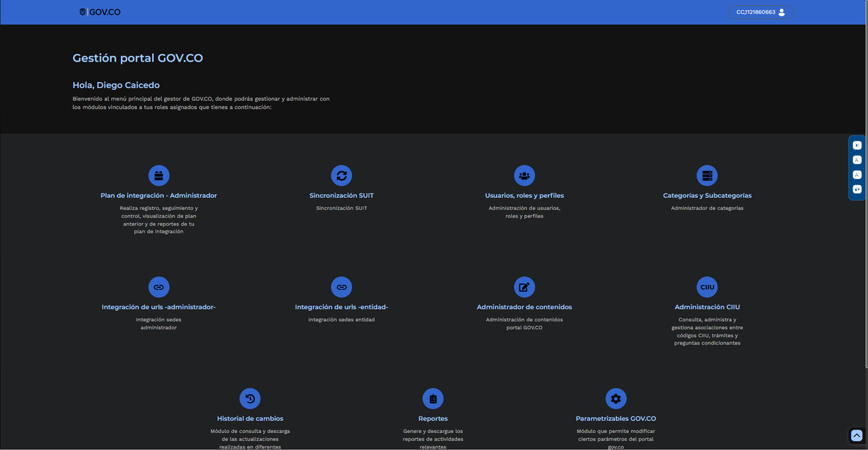Image resolution: width=868 pixels, height=450 pixels.
Task: Click the CIIU round icon
Action: 707,287
